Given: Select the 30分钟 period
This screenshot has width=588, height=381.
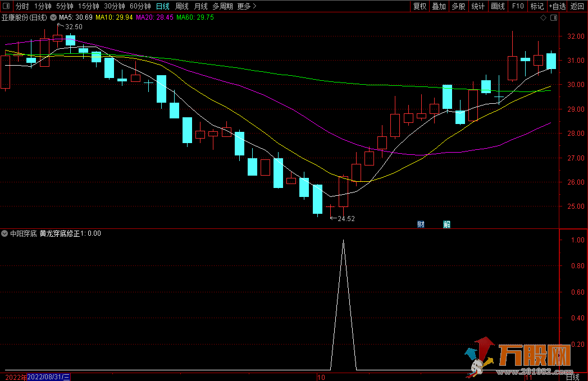Looking at the screenshot, I should click(115, 6).
